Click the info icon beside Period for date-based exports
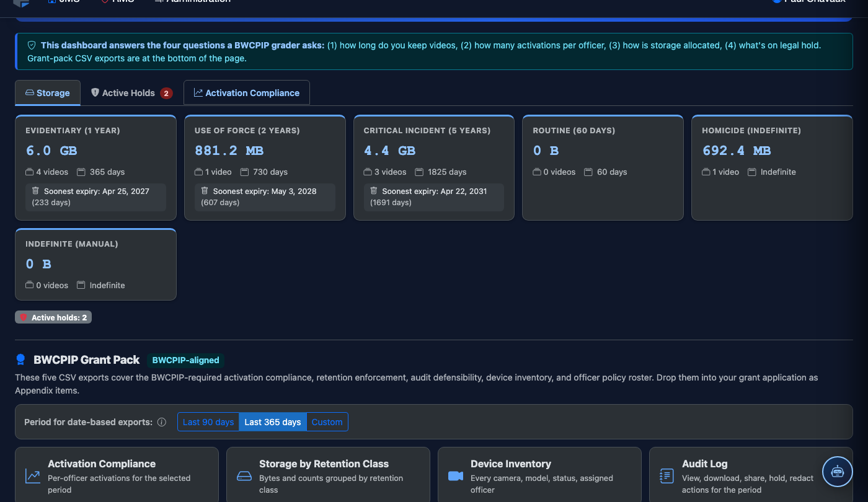Screen dimensions: 868x502 [162, 422]
